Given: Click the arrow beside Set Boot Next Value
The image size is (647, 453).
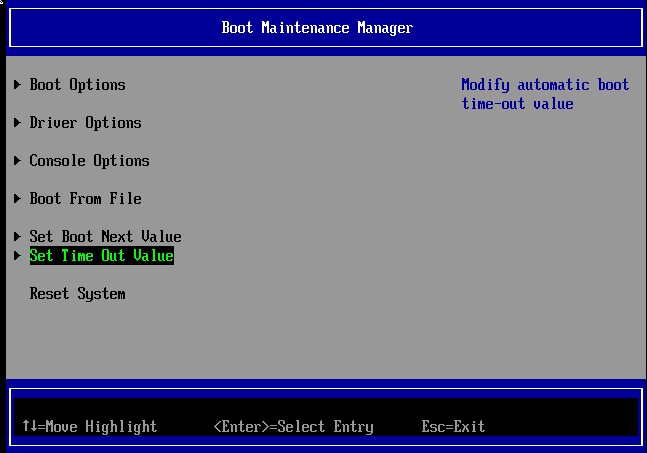Looking at the screenshot, I should 17,236.
